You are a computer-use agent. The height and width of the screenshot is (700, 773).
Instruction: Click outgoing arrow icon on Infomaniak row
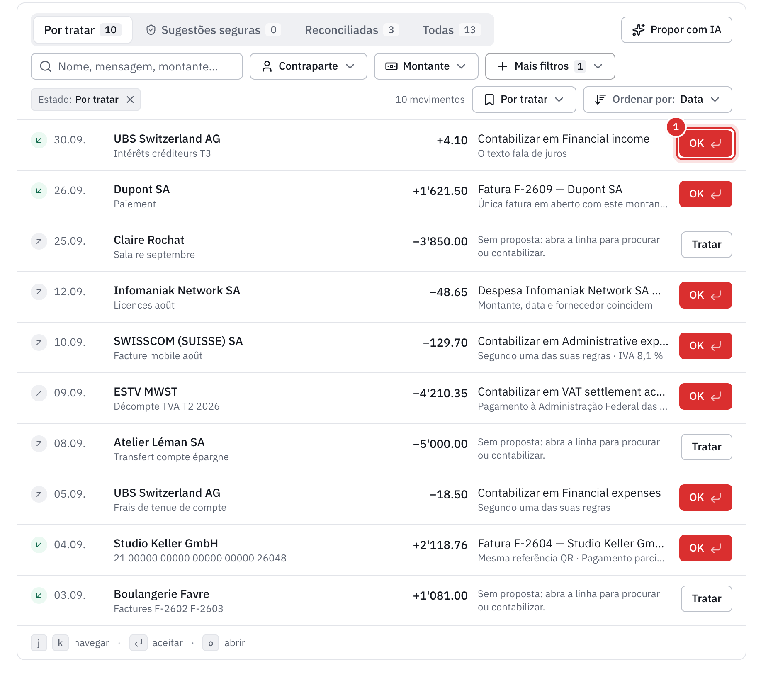pyautogui.click(x=39, y=292)
